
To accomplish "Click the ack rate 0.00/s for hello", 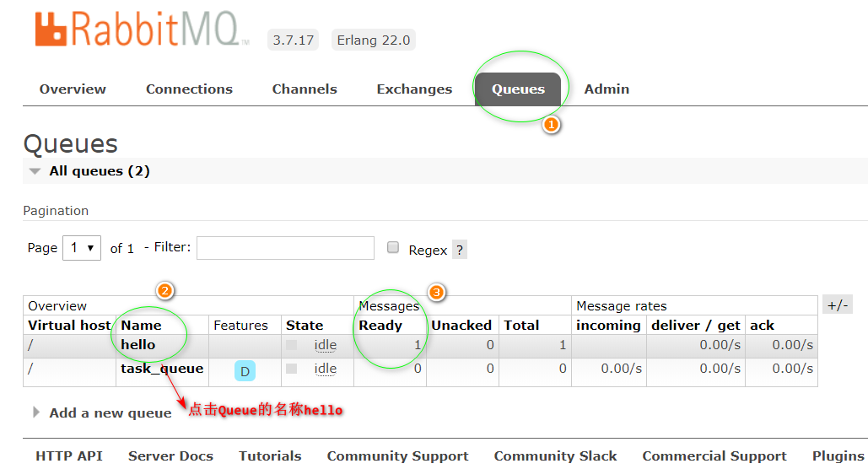I will [x=792, y=345].
